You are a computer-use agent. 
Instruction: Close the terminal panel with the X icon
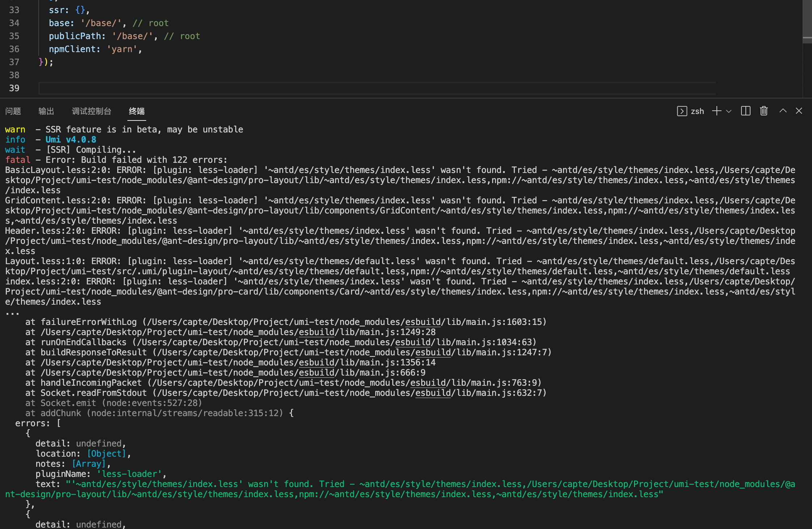click(799, 111)
